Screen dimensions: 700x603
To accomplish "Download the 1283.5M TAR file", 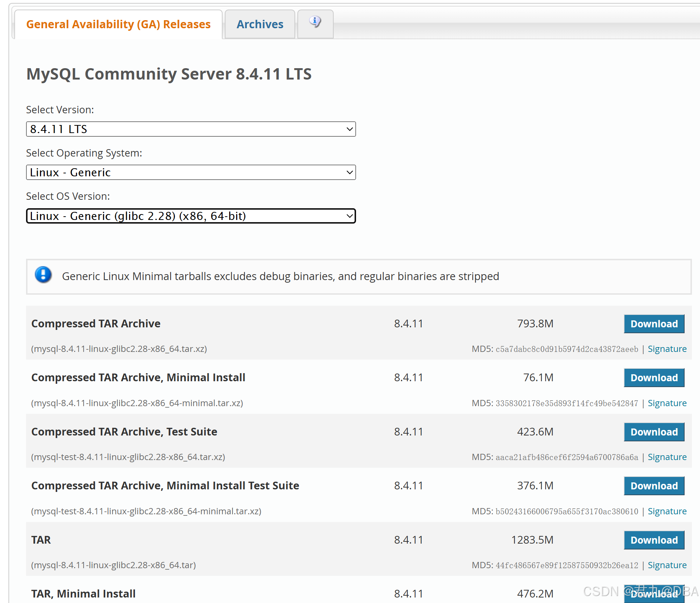I will point(654,540).
